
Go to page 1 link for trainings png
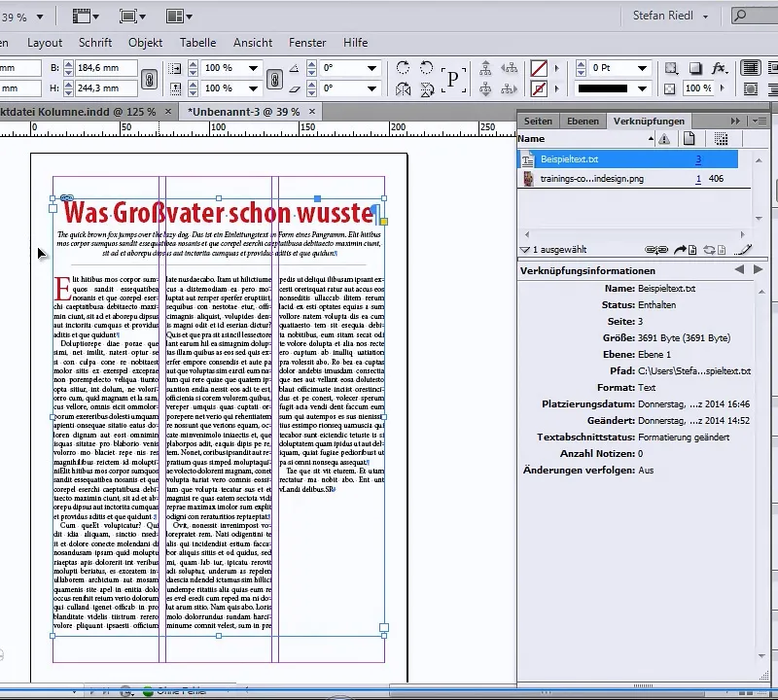698,179
